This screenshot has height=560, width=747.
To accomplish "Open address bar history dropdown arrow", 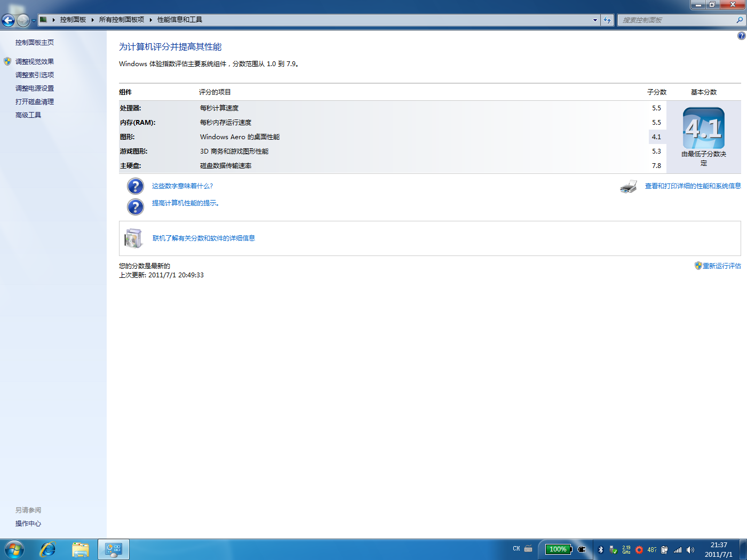I will coord(595,20).
